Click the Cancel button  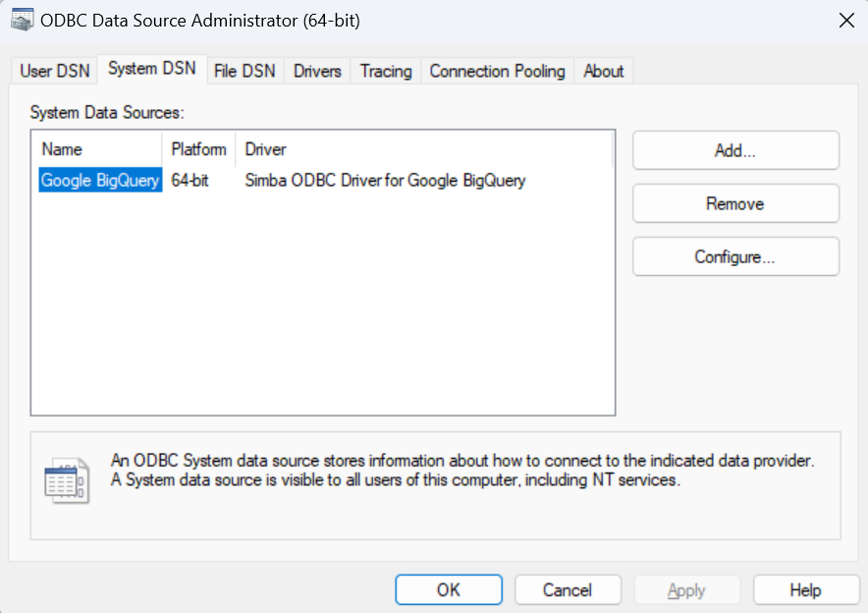click(x=568, y=589)
